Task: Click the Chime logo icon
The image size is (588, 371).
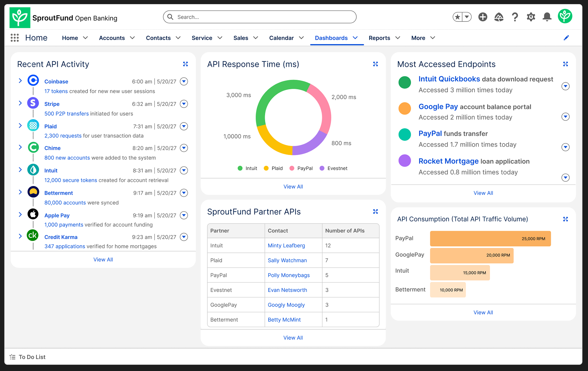Action: pos(33,147)
